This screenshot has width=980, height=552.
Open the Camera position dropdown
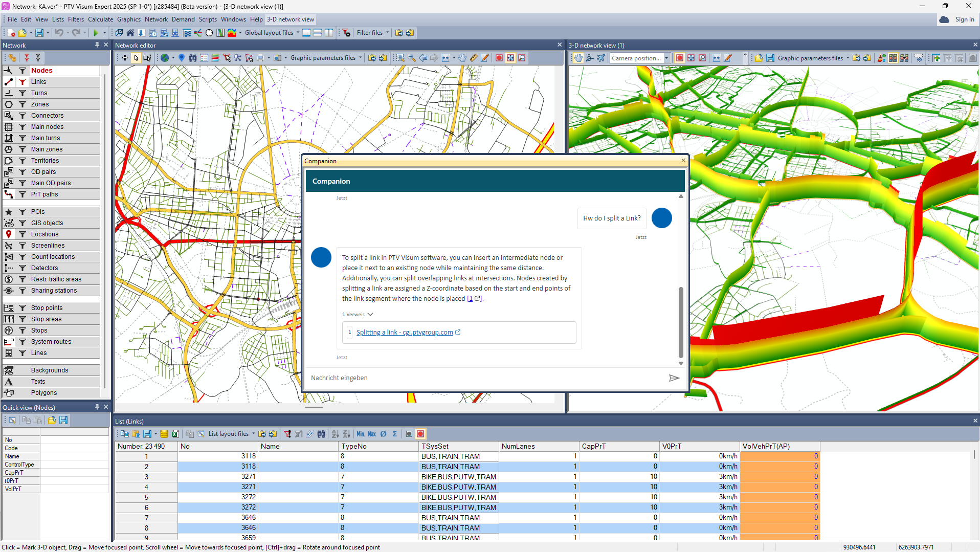click(666, 58)
